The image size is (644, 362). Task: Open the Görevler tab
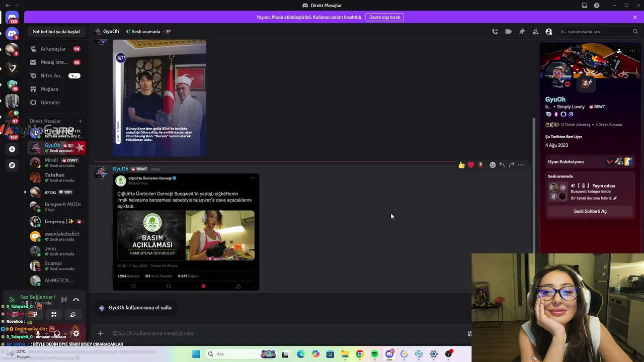[56, 103]
